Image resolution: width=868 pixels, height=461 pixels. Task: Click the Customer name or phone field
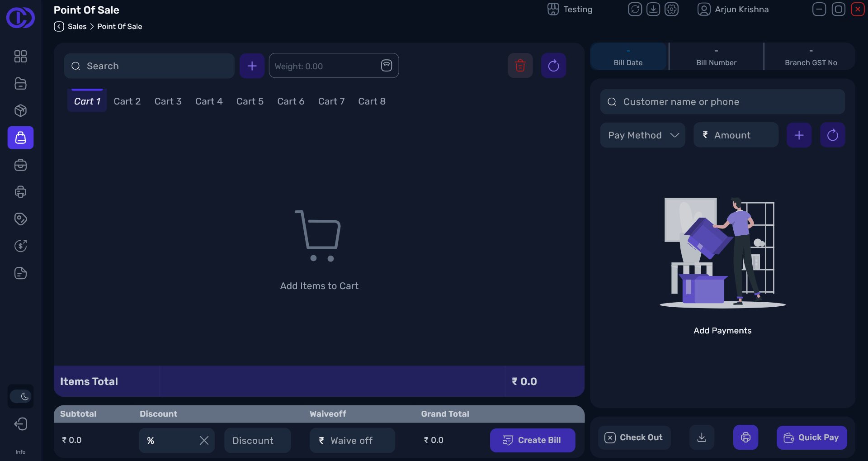tap(722, 102)
